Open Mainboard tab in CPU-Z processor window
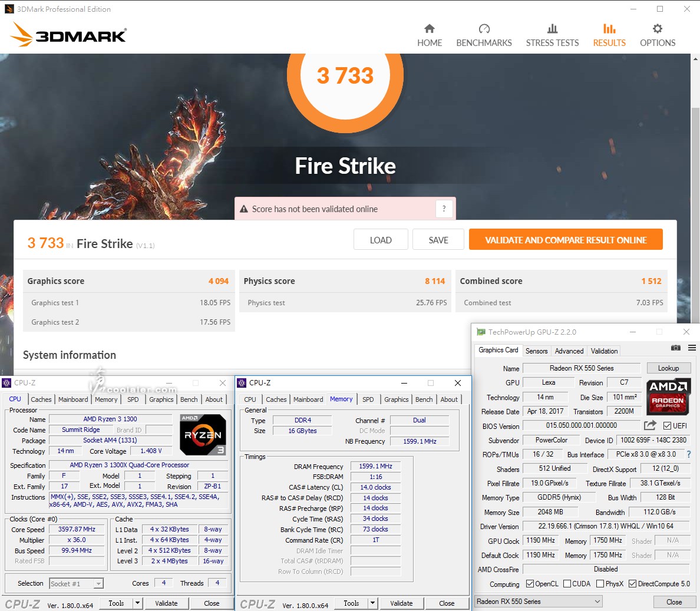The width and height of the screenshot is (700, 611). (x=73, y=399)
